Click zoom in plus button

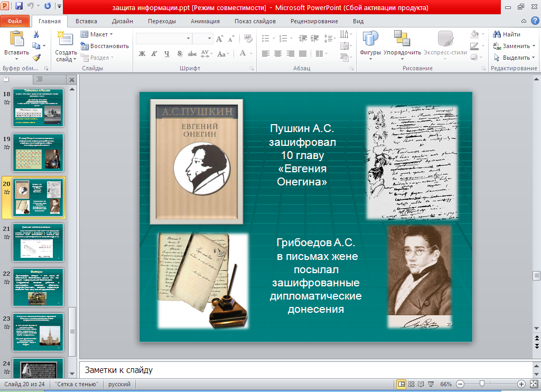(521, 384)
